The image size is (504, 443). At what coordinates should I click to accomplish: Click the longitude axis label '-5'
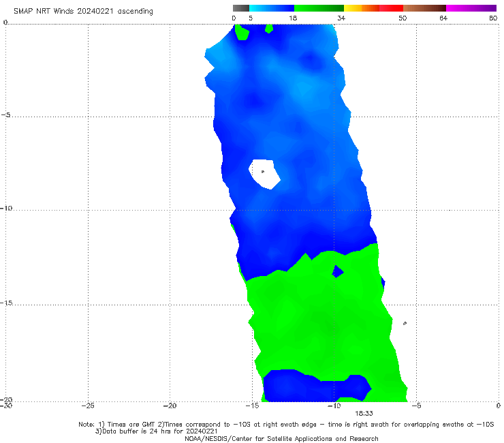click(x=416, y=406)
